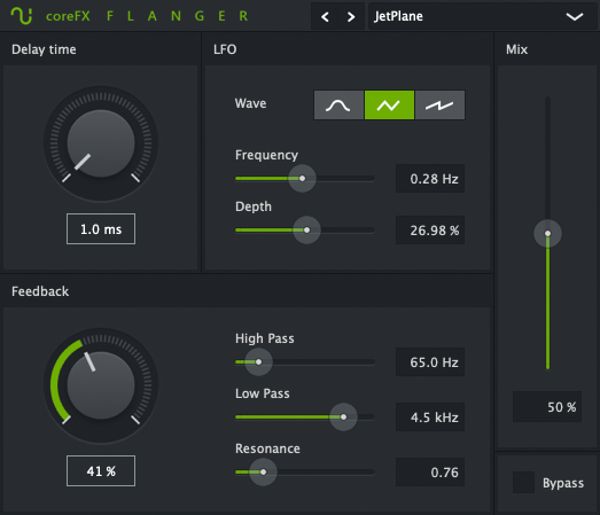Click the 0.28 Hz frequency value field
The height and width of the screenshot is (515, 600).
point(430,179)
